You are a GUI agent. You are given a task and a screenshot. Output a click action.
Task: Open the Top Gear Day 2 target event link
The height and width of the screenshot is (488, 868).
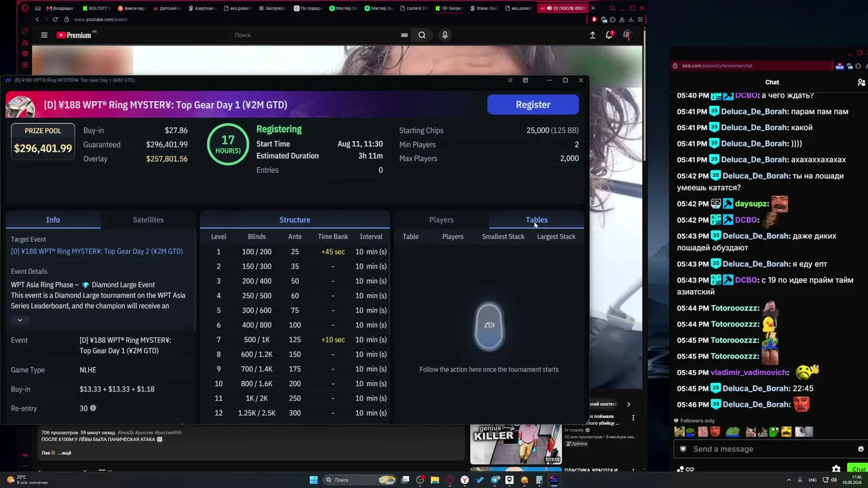coord(97,251)
